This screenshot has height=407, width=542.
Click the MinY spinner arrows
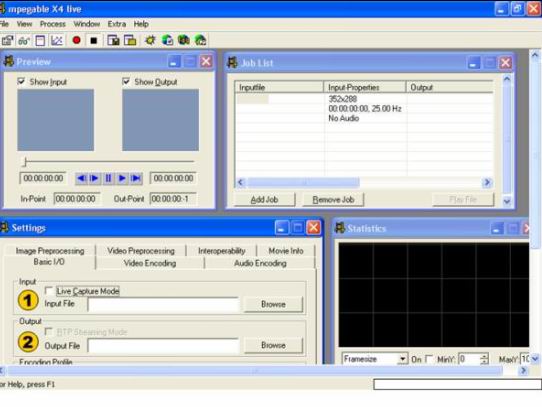(484, 359)
